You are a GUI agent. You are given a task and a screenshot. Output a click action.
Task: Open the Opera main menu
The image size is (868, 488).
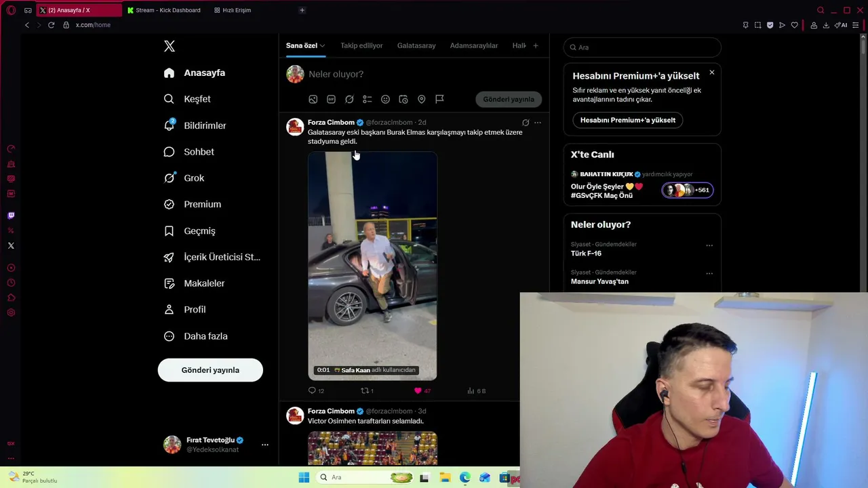pyautogui.click(x=11, y=10)
